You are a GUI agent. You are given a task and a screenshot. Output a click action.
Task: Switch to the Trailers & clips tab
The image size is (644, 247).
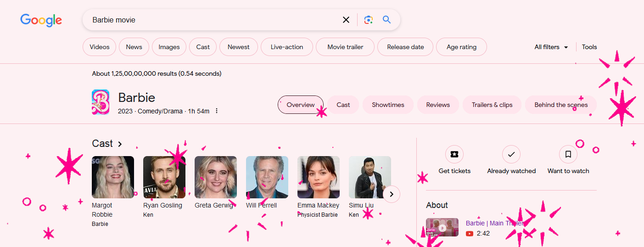[492, 105]
